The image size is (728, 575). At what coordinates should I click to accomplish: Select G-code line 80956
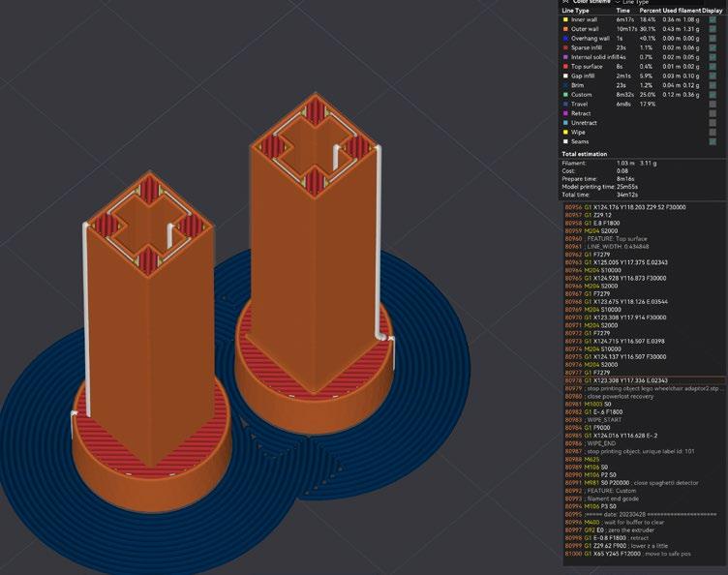pyautogui.click(x=644, y=207)
